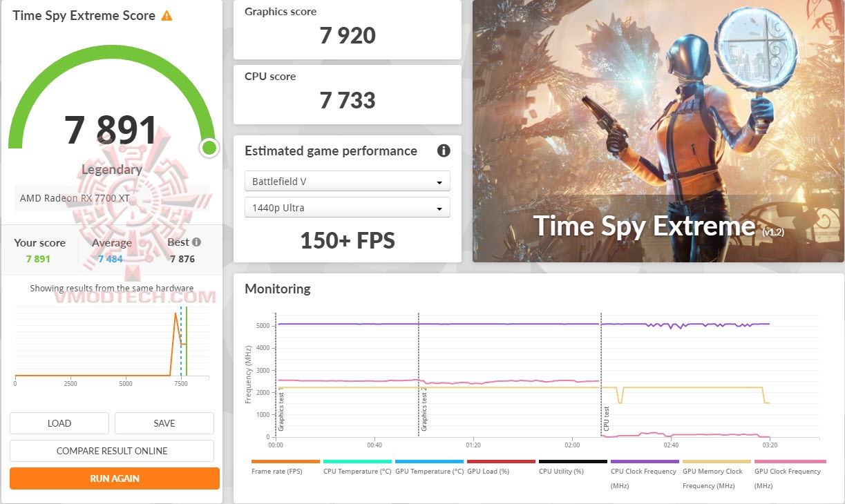Toggle the GPU Load (%) legend swatch
This screenshot has height=504, width=845.
(502, 461)
